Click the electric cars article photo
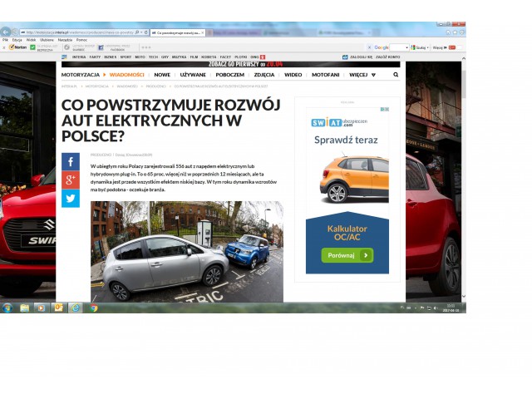The image size is (532, 399). coord(186,251)
